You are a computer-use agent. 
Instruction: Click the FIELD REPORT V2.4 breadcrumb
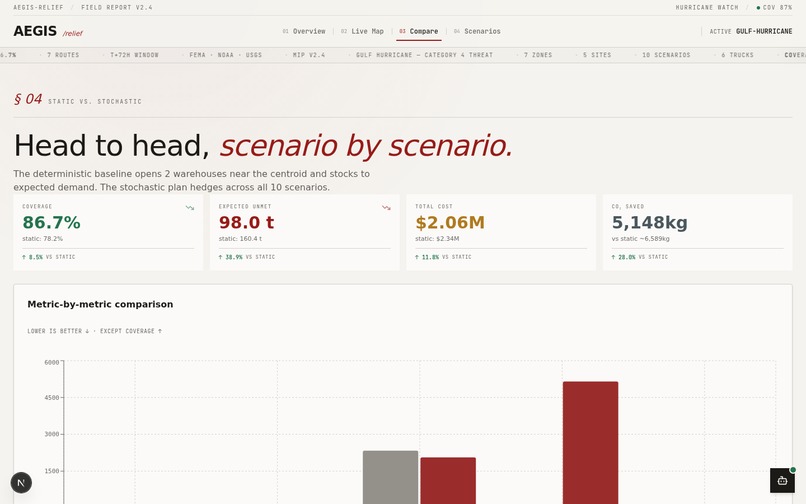click(117, 8)
